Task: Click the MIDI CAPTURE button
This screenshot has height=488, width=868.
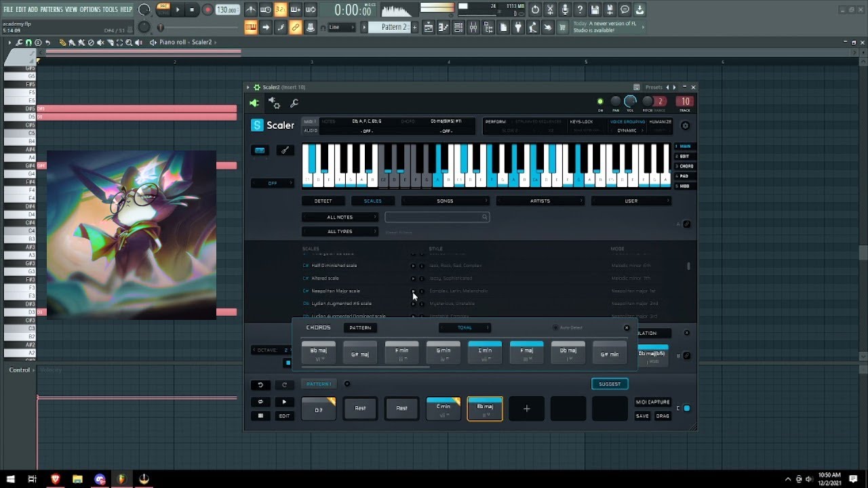Action: (x=653, y=402)
